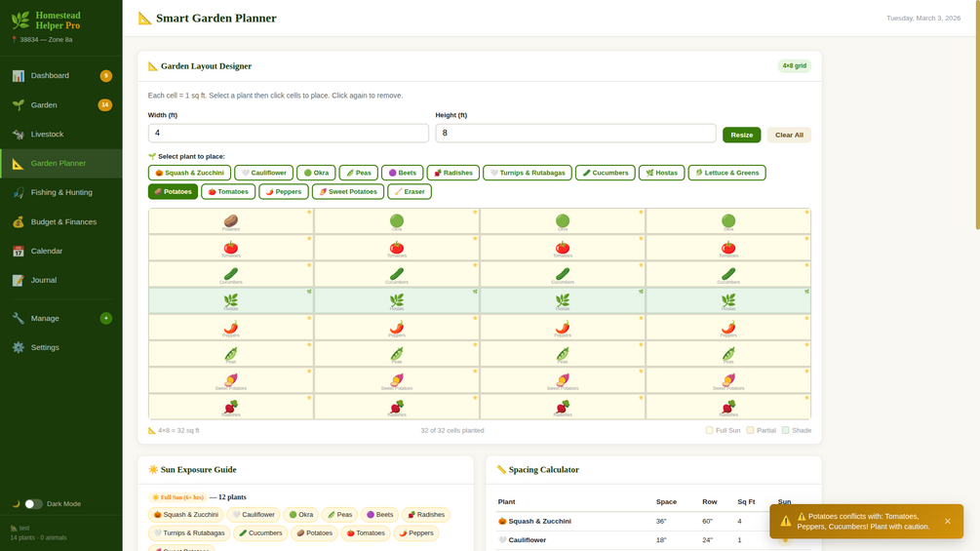This screenshot has height=551, width=980.
Task: Open the Garden sidebar menu item
Action: [44, 104]
